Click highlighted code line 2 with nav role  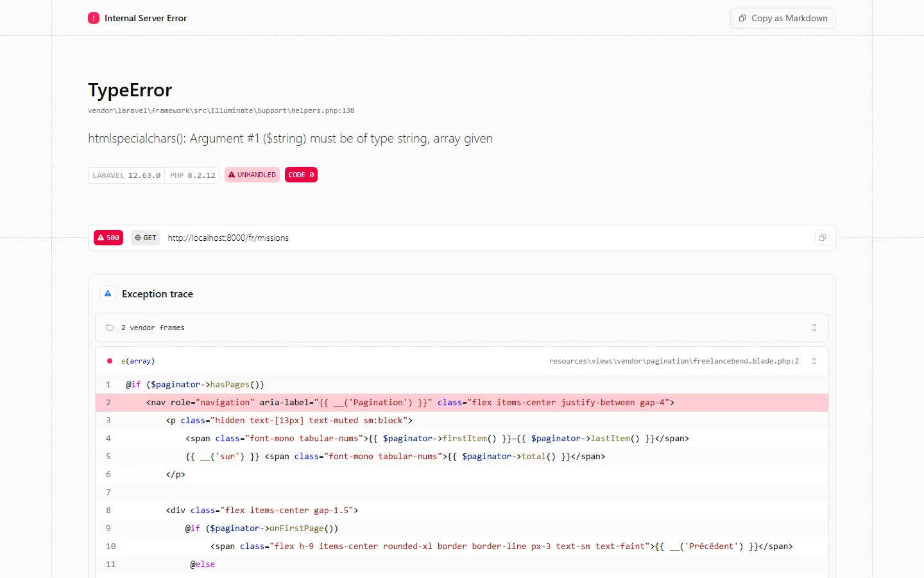tap(462, 403)
